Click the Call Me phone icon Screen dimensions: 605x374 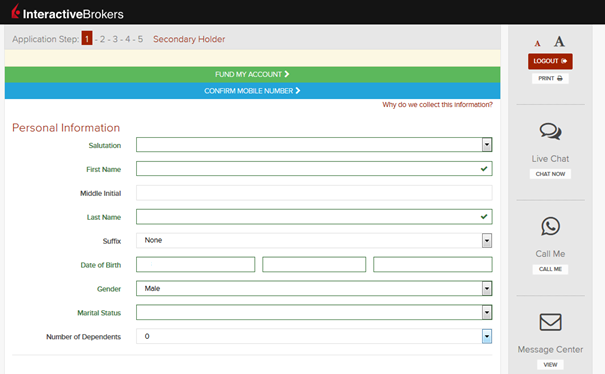point(550,226)
